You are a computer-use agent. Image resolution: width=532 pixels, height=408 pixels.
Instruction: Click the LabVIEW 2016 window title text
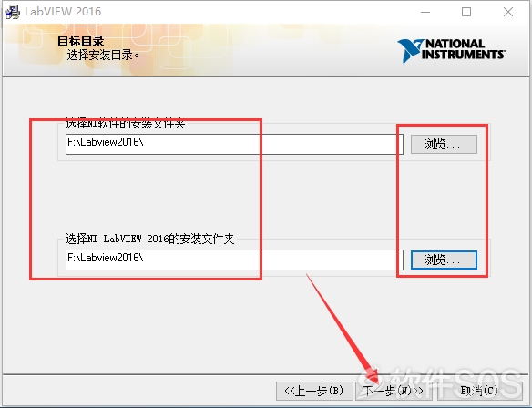[63, 12]
